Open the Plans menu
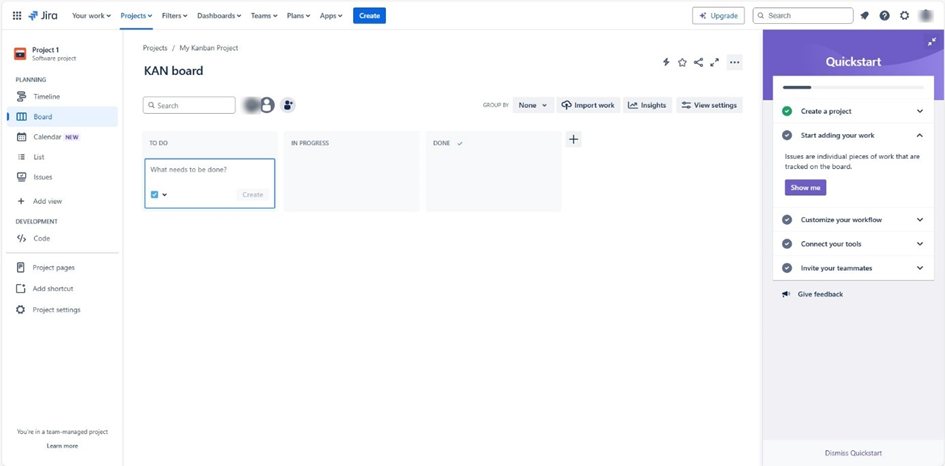945x466 pixels. tap(298, 16)
